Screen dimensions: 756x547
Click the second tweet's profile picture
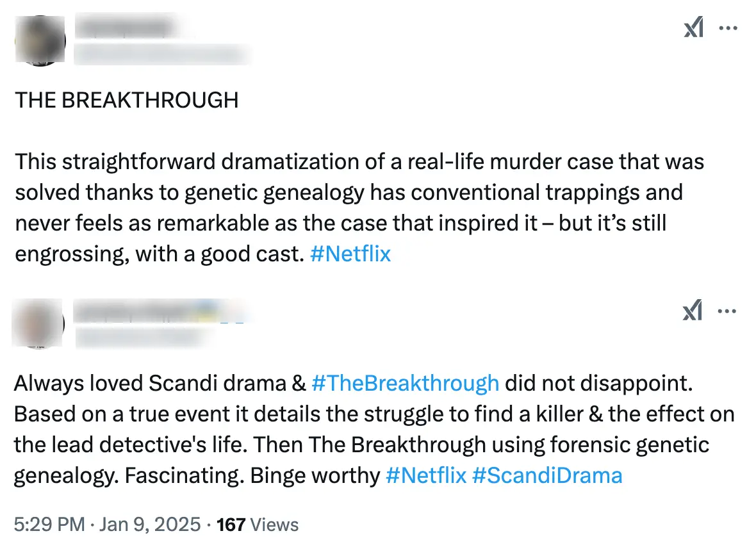coord(37,323)
